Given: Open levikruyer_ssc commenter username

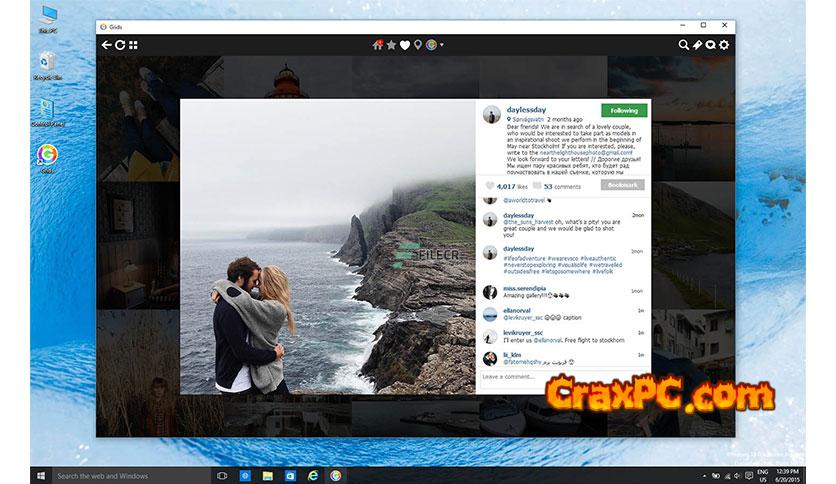Looking at the screenshot, I should (x=523, y=333).
